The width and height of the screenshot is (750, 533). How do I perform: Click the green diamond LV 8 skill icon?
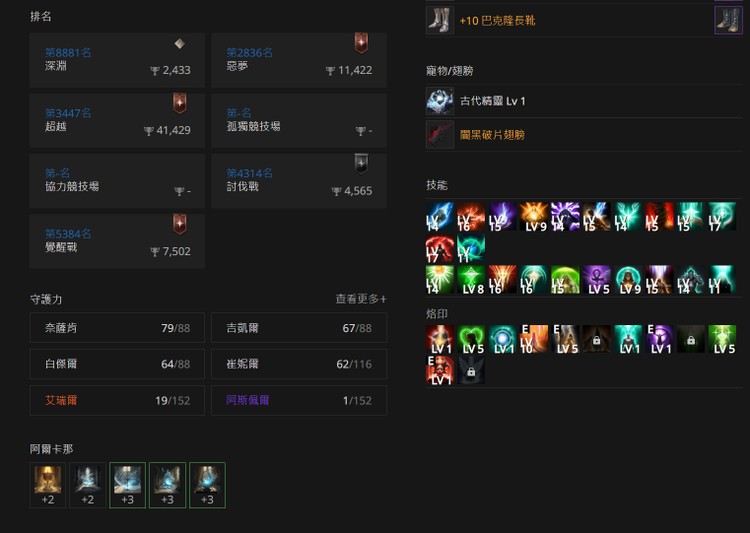[x=471, y=280]
